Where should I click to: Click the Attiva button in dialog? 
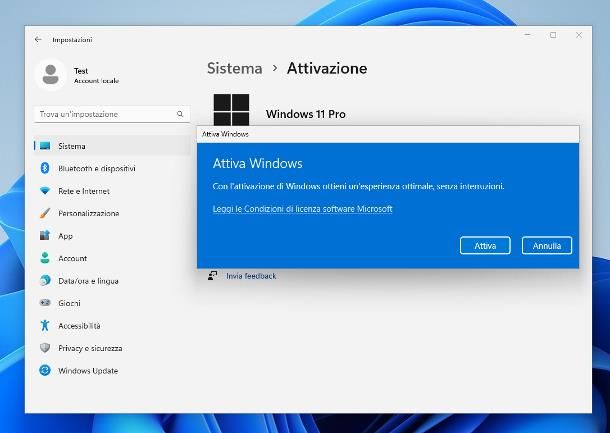point(485,245)
